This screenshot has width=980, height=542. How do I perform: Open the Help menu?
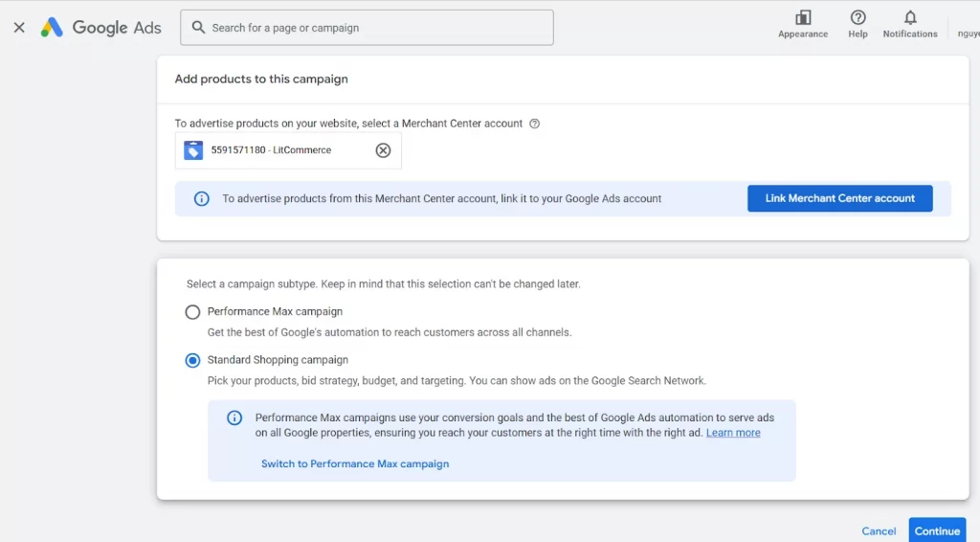pyautogui.click(x=857, y=24)
